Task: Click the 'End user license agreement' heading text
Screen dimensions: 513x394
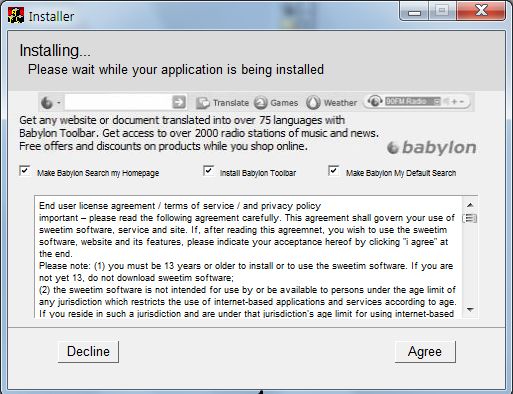Action: pos(180,206)
